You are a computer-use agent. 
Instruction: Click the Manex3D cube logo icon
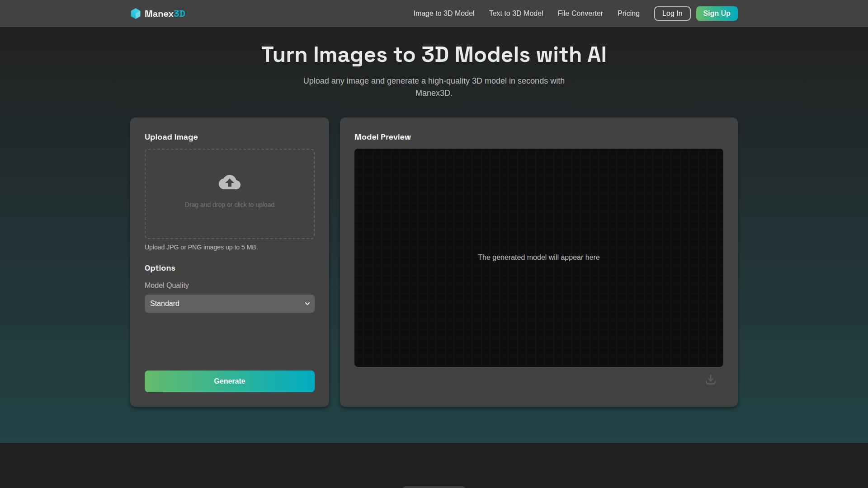pyautogui.click(x=135, y=14)
